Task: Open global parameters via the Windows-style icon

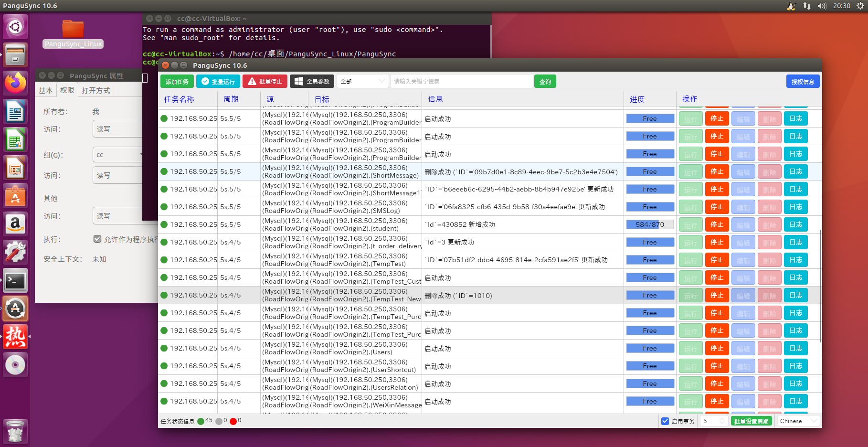Action: click(x=298, y=81)
